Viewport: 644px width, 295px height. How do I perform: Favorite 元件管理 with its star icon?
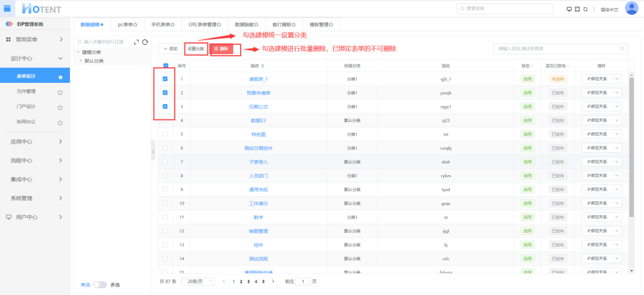pos(60,92)
